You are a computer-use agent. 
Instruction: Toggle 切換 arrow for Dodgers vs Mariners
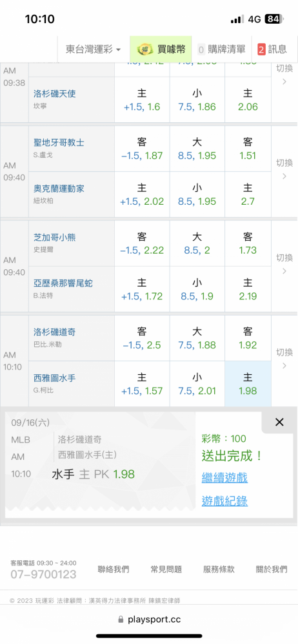coord(284,359)
